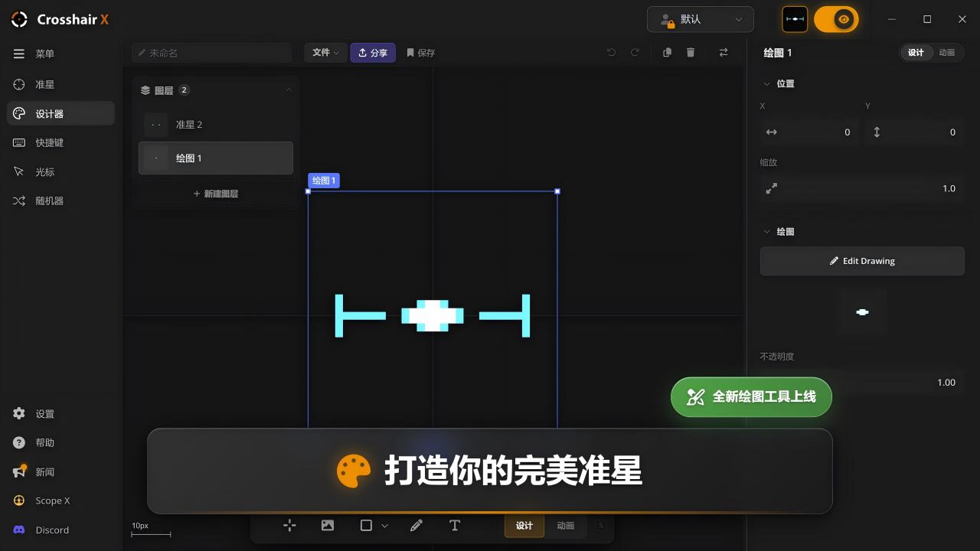Image resolution: width=980 pixels, height=551 pixels.
Task: Duplicate layer with the copy icon
Action: pos(667,53)
